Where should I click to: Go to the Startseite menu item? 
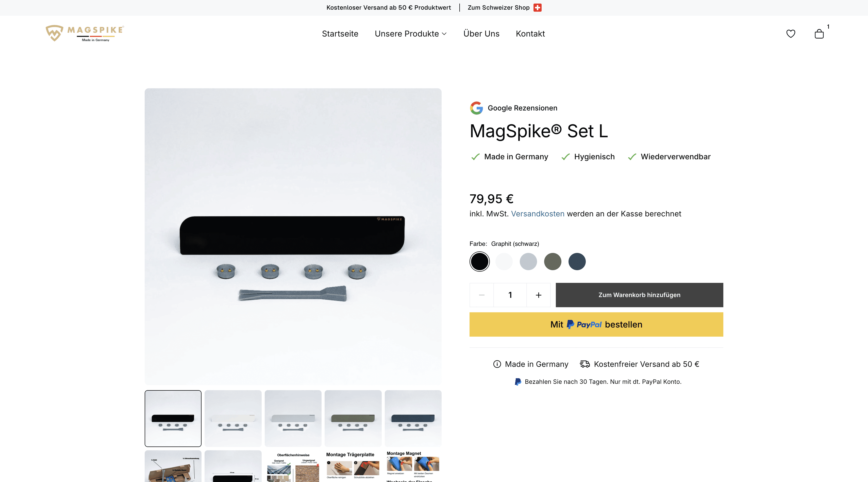click(340, 34)
